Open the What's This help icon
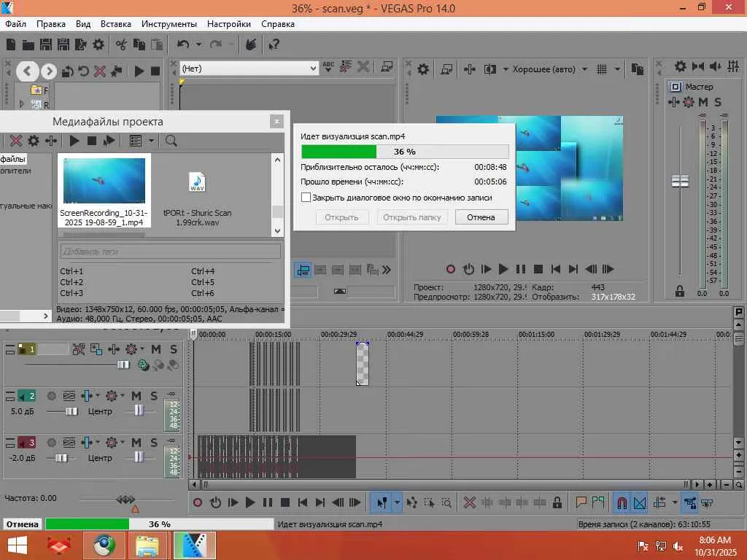 (274, 44)
